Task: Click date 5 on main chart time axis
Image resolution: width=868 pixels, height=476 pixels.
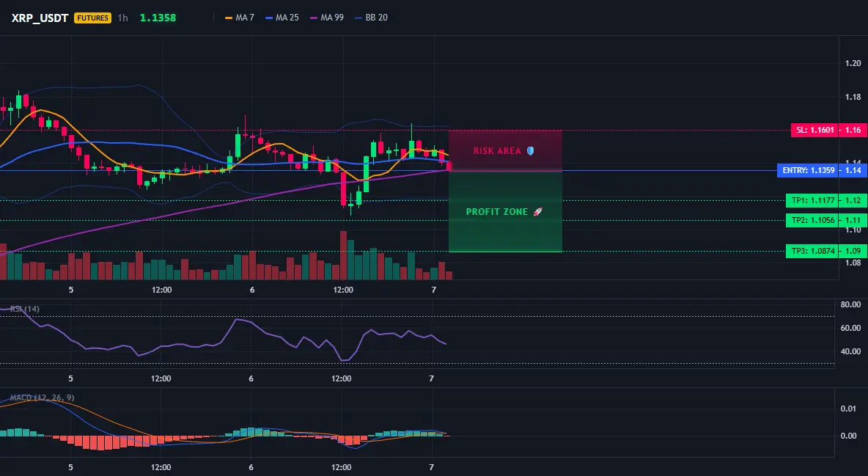Action: [x=71, y=290]
